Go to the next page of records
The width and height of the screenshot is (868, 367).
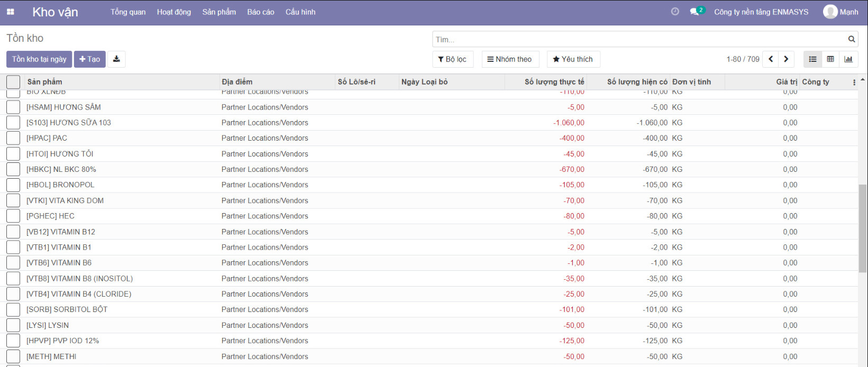coord(786,59)
